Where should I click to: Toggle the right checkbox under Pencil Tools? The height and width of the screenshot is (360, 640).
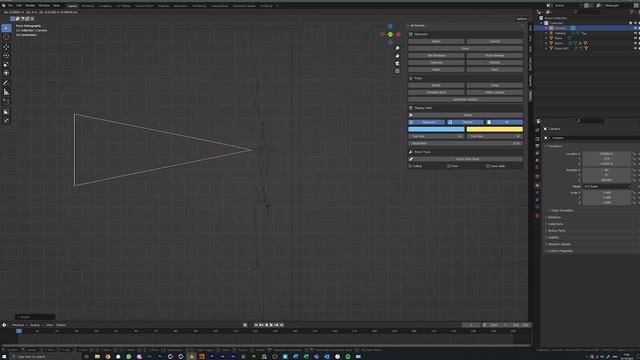488,166
